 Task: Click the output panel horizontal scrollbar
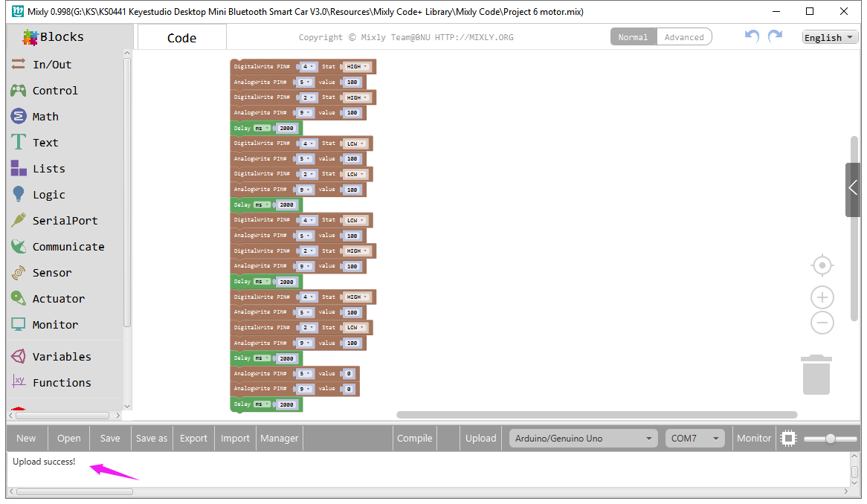(x=74, y=491)
